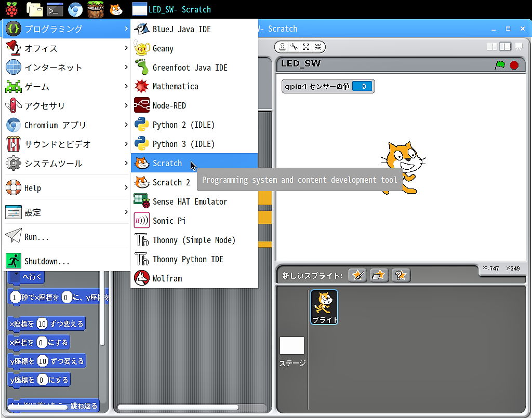Open the ゲーム menu category

tap(67, 86)
